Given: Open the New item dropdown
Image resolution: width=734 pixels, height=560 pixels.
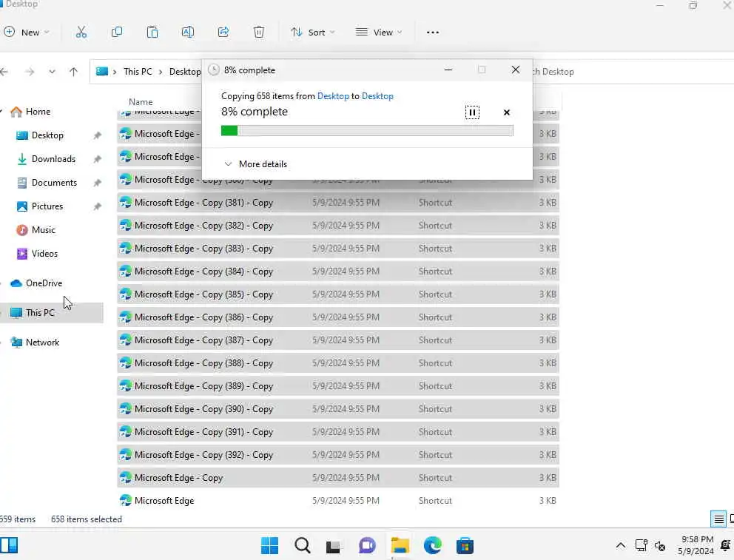Looking at the screenshot, I should pyautogui.click(x=26, y=33).
